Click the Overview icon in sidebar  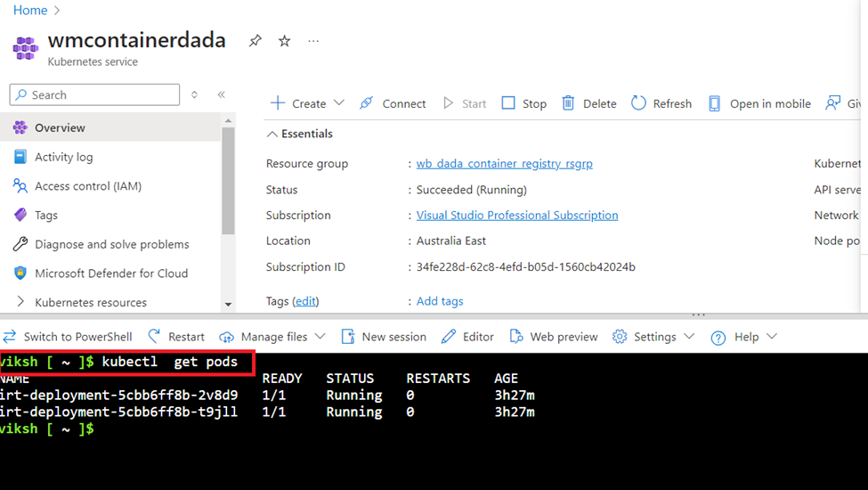20,127
